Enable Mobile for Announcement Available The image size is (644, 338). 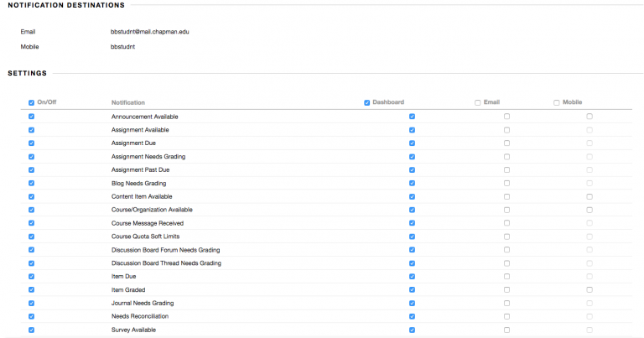[x=589, y=117]
